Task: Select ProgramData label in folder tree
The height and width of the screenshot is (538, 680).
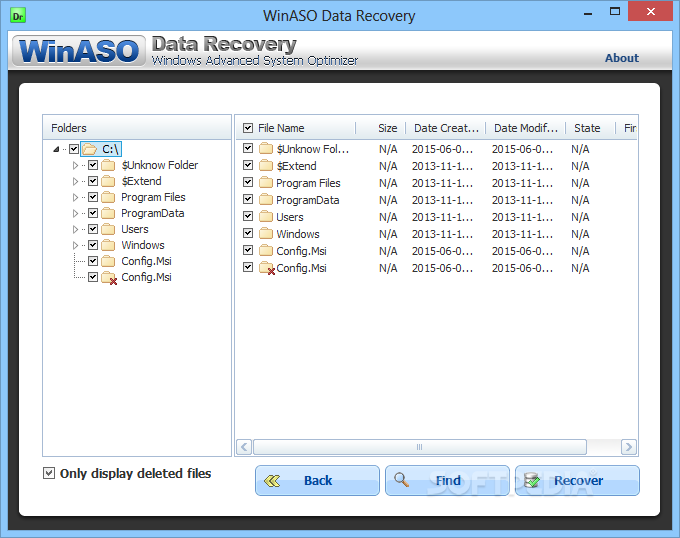Action: click(x=152, y=213)
